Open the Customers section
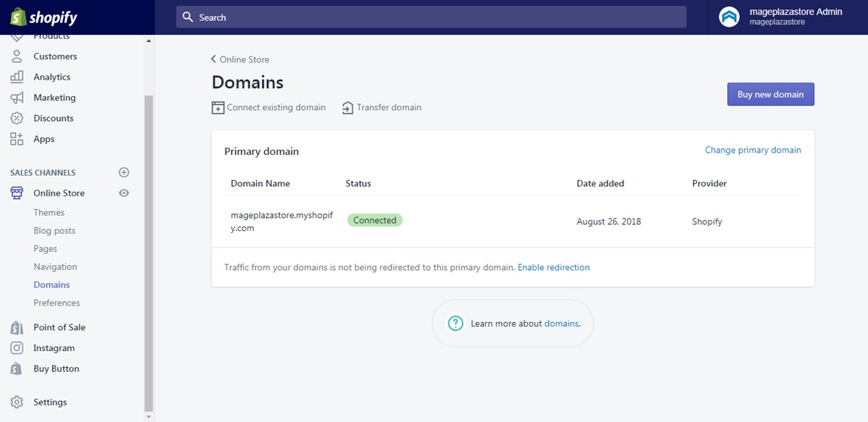The width and height of the screenshot is (868, 422). click(x=55, y=56)
